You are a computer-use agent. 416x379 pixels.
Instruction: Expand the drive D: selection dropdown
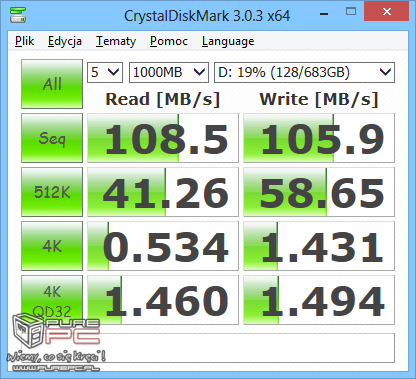pos(304,72)
